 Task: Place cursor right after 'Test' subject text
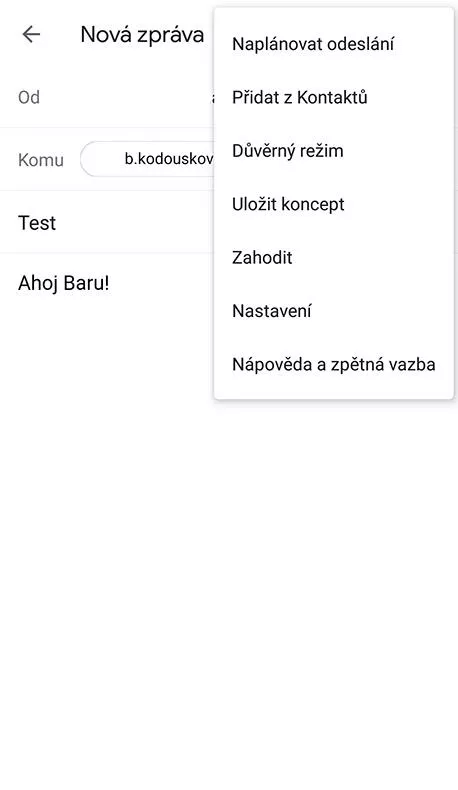click(57, 223)
